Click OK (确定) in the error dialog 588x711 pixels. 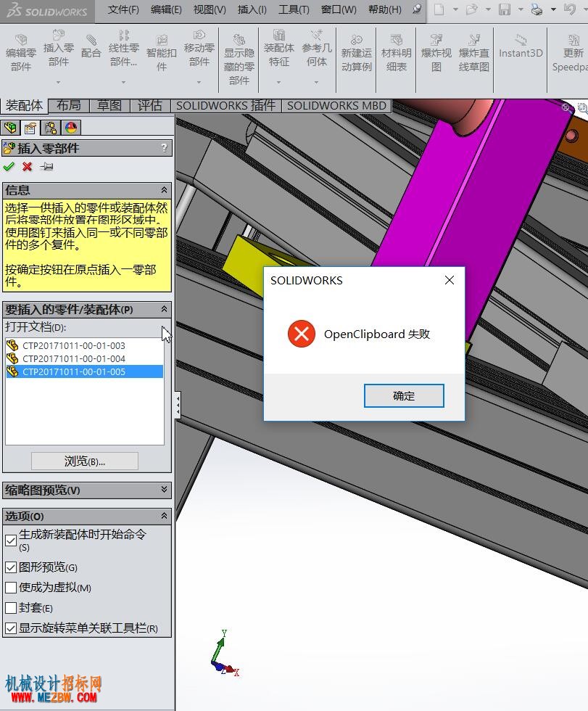(404, 396)
